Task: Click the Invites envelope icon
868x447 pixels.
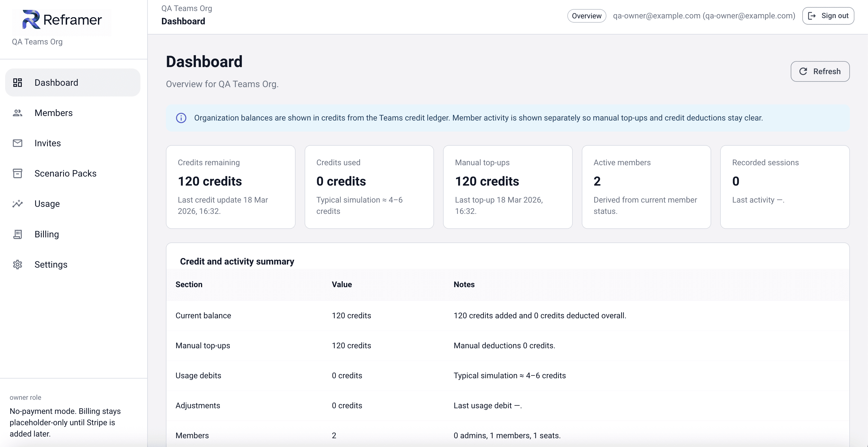Action: [x=18, y=143]
